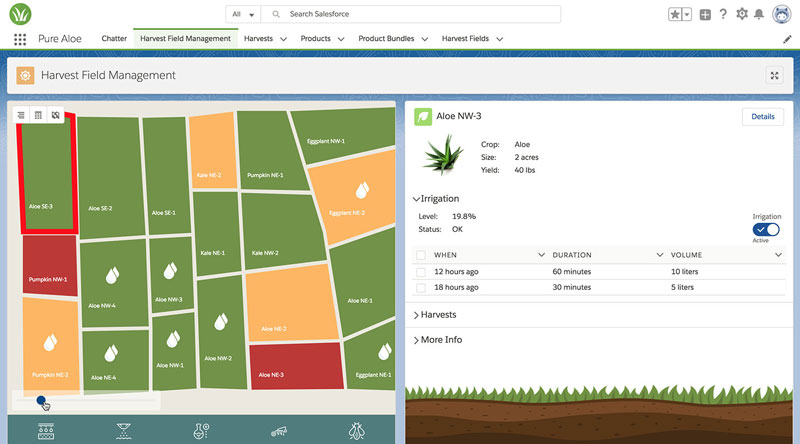800x444 pixels.
Task: Click the green Aloe NW-3 leaf record icon
Action: (423, 117)
